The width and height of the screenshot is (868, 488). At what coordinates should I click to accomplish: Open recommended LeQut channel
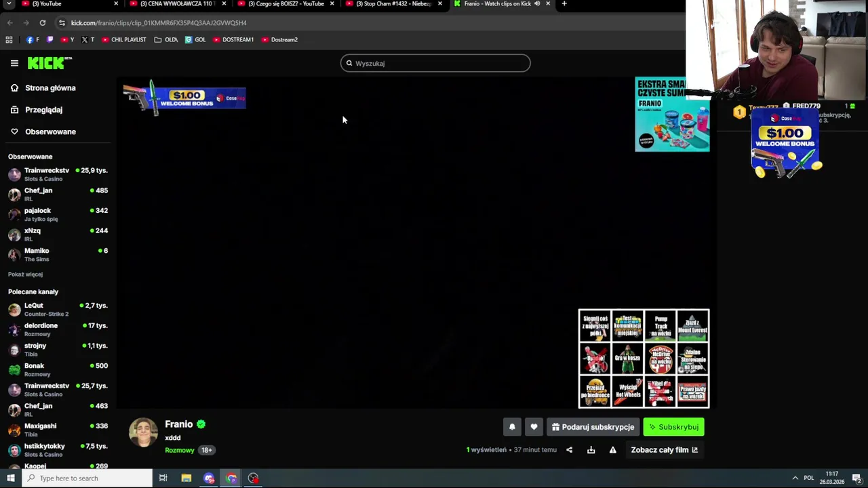[x=58, y=309]
